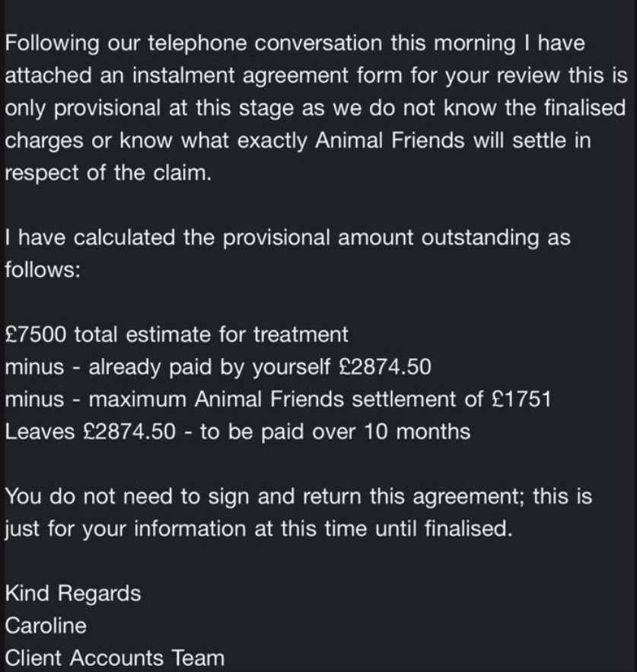Click the word 'follows:'

coord(43,270)
